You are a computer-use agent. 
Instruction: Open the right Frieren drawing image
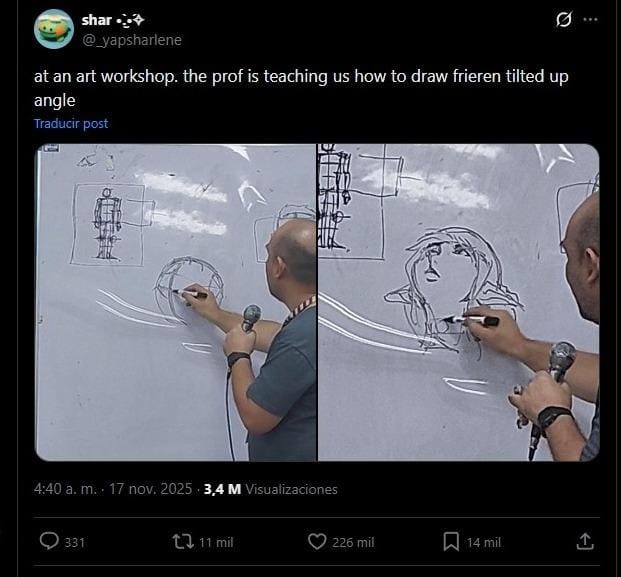[x=458, y=302]
